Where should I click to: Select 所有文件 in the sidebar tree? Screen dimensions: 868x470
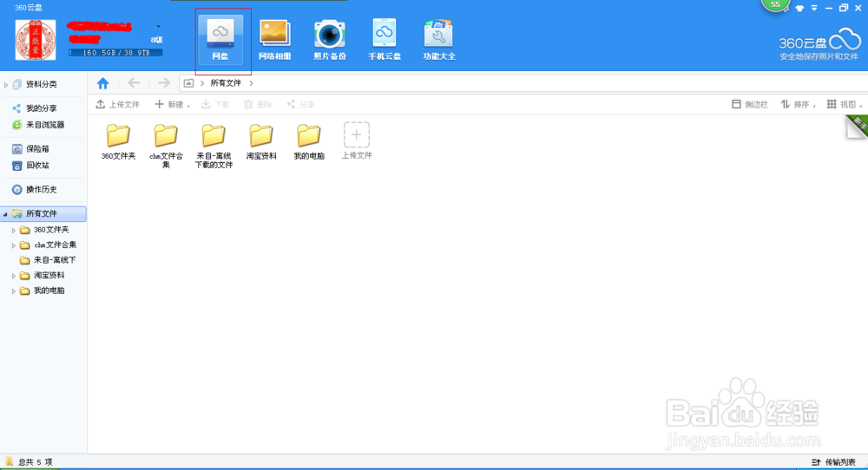pos(43,213)
